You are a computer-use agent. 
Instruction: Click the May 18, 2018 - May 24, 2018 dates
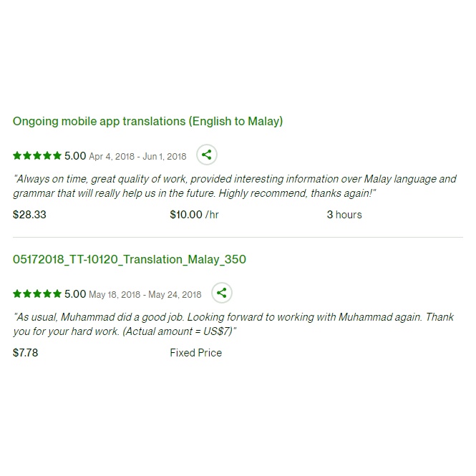(145, 294)
